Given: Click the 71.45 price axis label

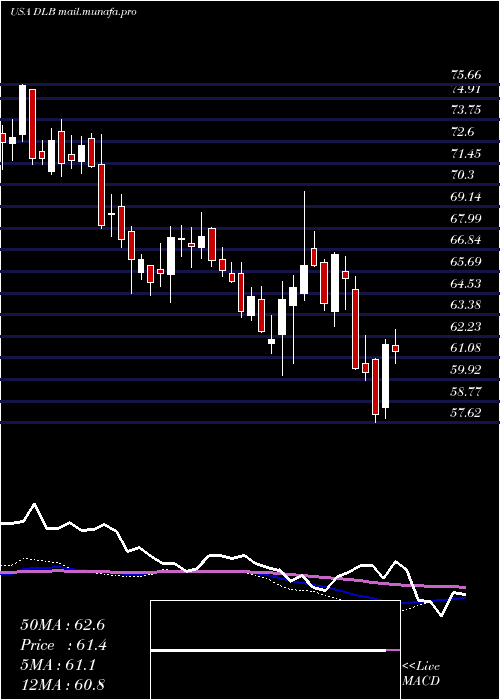Looking at the screenshot, I should 466,154.
